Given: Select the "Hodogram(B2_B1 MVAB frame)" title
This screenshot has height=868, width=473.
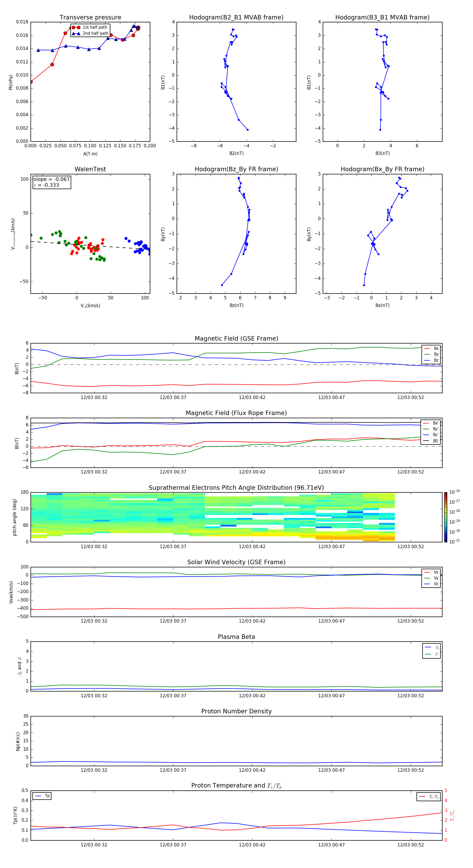Looking at the screenshot, I should (x=236, y=18).
